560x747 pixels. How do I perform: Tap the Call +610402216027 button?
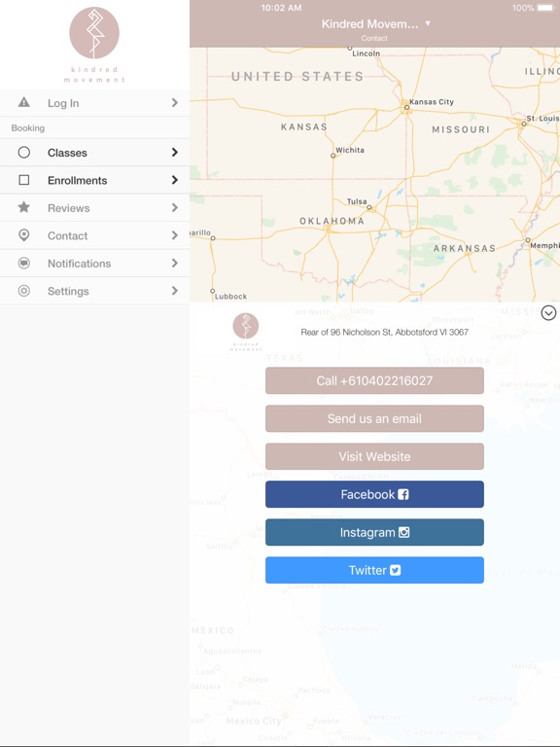[x=374, y=380]
